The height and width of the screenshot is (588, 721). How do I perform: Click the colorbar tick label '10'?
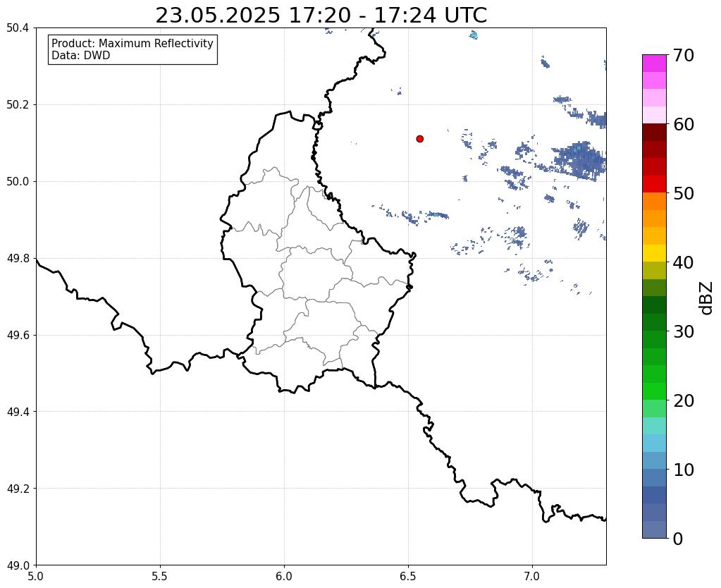point(684,470)
